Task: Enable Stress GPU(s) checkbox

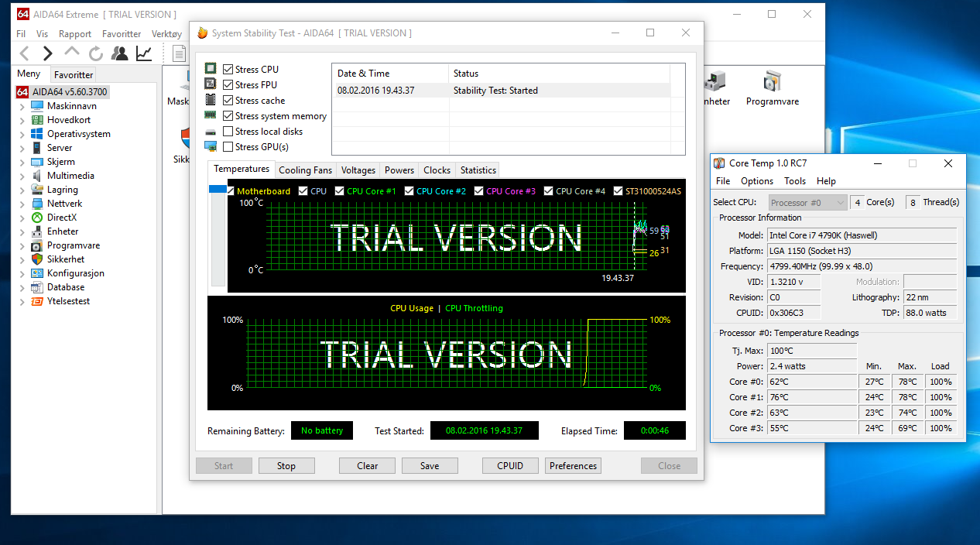Action: (x=228, y=147)
